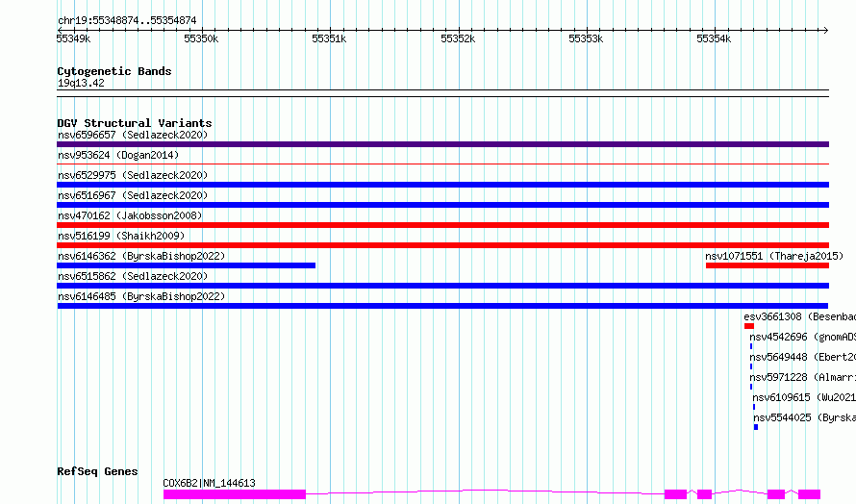The width and height of the screenshot is (856, 504).
Task: Click the 55351k ruler position label
Action: [x=329, y=38]
